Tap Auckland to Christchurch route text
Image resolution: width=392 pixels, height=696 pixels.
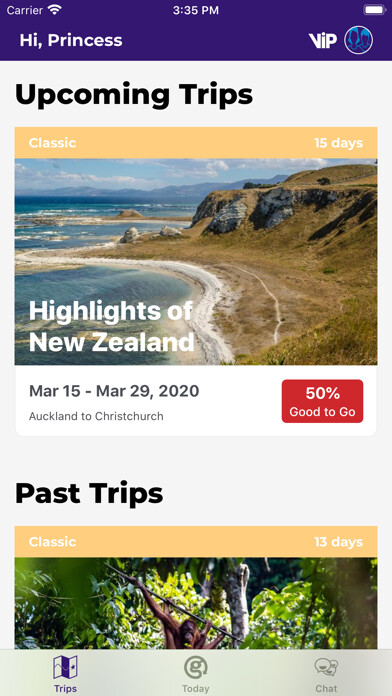pyautogui.click(x=96, y=416)
